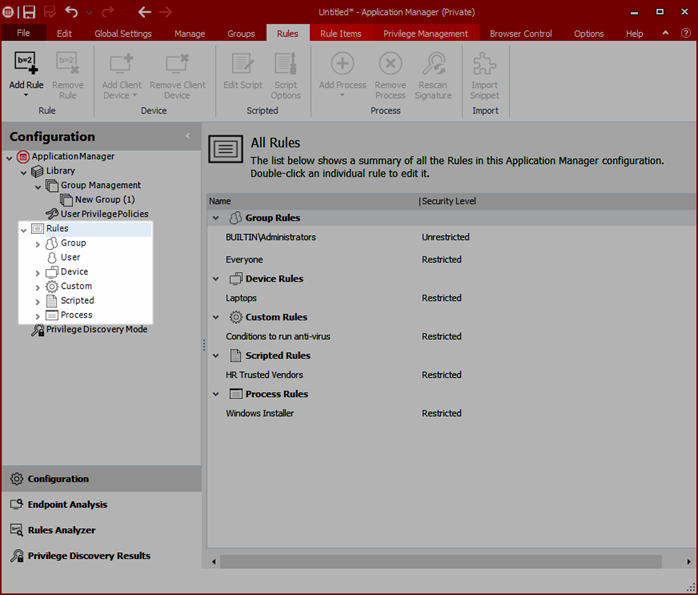The width and height of the screenshot is (698, 595).
Task: Select Privilege Discovery Mode node
Action: (96, 329)
